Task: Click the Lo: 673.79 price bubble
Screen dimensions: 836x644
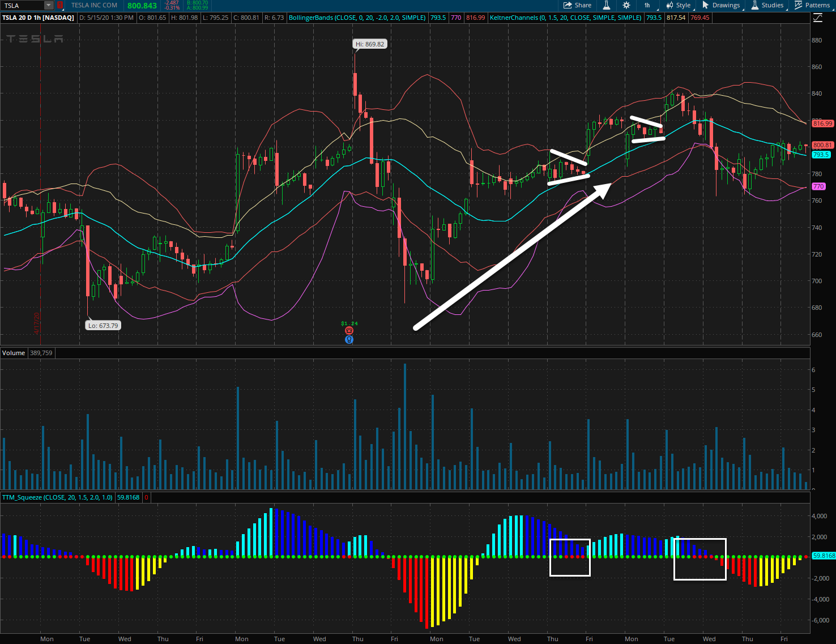Action: pos(103,326)
